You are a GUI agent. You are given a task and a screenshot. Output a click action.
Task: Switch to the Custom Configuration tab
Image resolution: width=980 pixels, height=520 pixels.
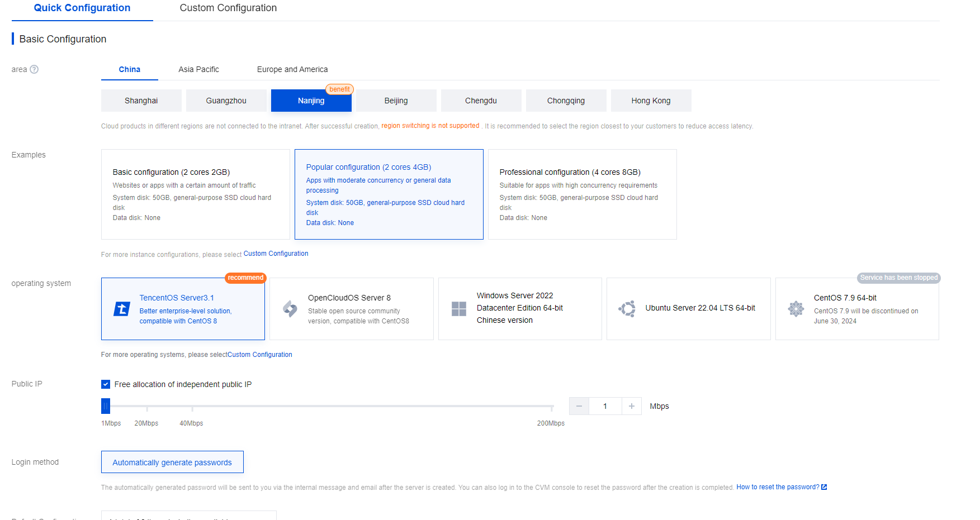pos(228,8)
